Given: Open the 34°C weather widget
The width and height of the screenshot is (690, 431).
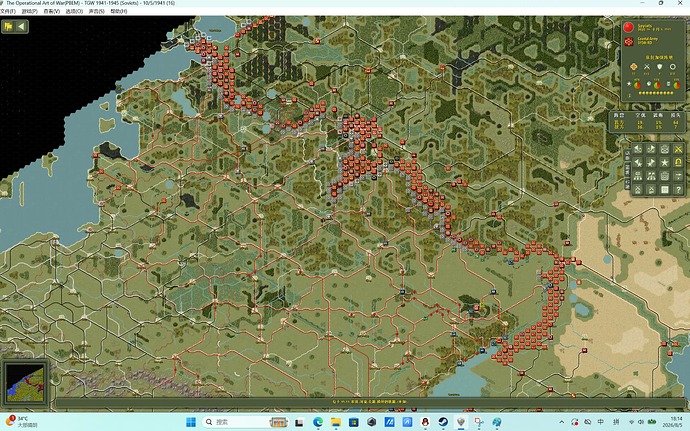Looking at the screenshot, I should click(x=21, y=422).
